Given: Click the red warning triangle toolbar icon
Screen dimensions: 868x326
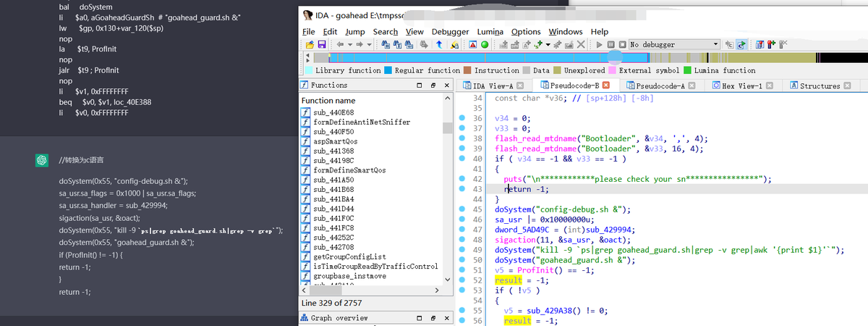Looking at the screenshot, I should click(472, 45).
